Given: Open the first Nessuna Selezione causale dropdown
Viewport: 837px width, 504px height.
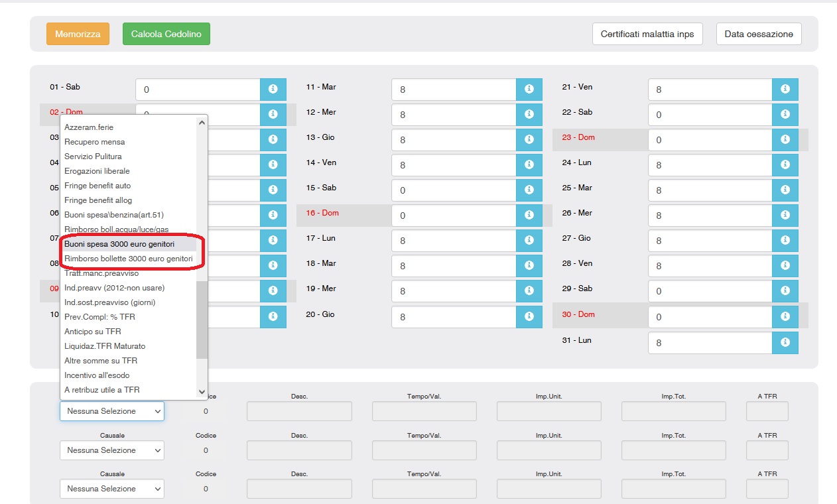Looking at the screenshot, I should pyautogui.click(x=112, y=411).
